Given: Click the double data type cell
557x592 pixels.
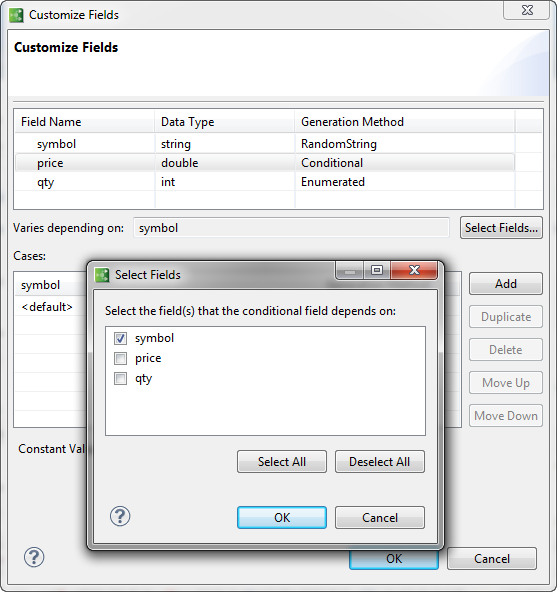Looking at the screenshot, I should tap(225, 163).
